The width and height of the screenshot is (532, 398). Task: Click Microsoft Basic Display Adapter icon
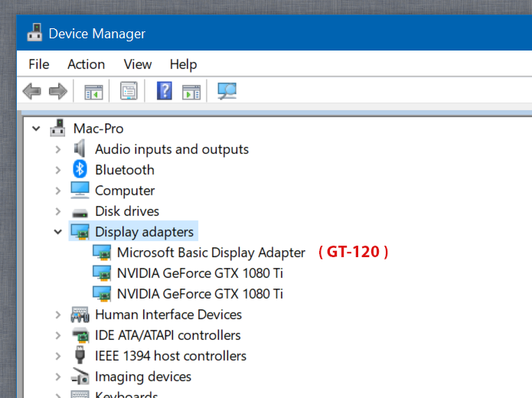(102, 253)
